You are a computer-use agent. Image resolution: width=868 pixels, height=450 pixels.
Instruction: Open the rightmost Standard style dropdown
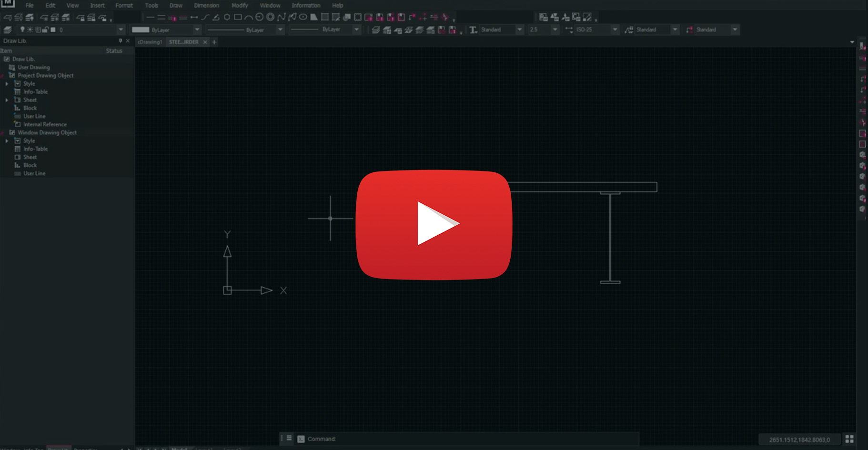[x=735, y=30]
